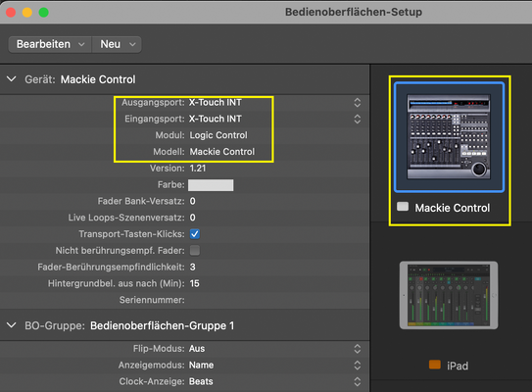This screenshot has width=532, height=392.
Task: Collapse the BO-Gruppe section
Action: click(12, 325)
